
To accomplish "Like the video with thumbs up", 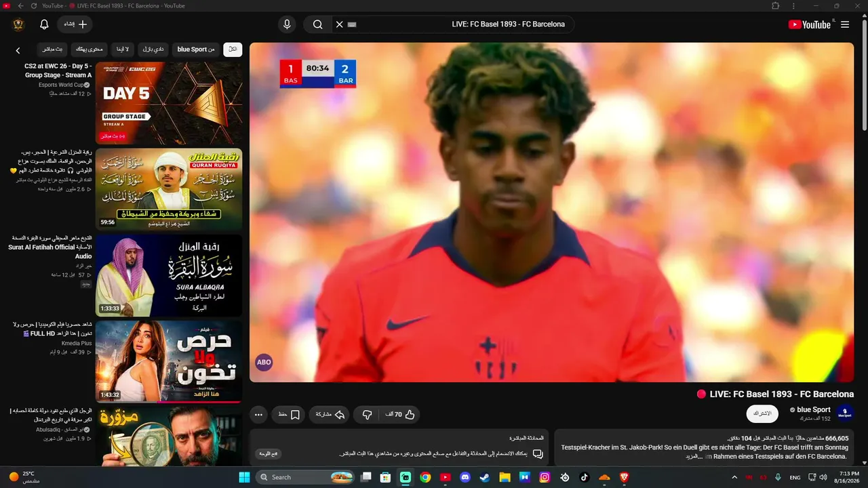I will (x=400, y=414).
